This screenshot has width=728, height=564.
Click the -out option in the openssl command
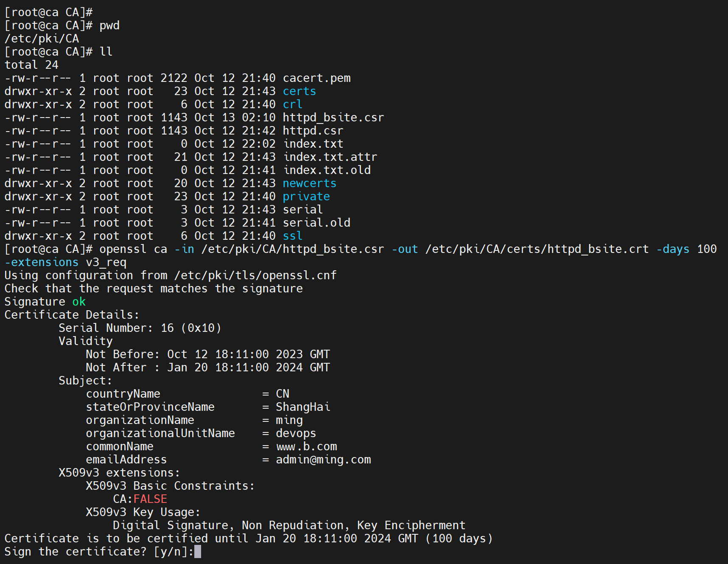click(404, 249)
